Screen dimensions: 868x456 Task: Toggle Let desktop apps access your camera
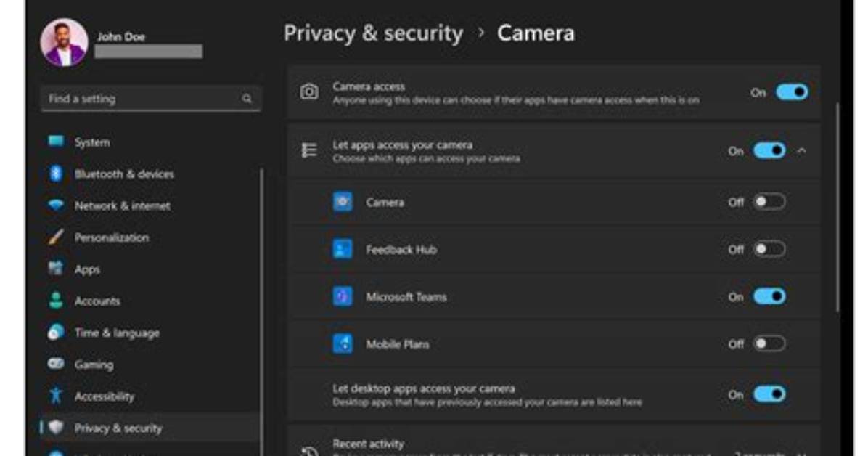coord(769,394)
